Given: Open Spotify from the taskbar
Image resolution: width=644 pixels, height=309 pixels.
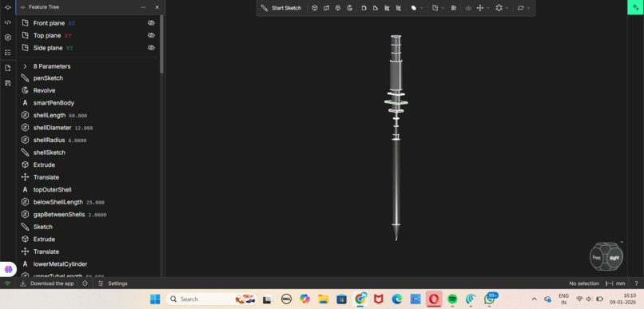Looking at the screenshot, I should tap(452, 299).
